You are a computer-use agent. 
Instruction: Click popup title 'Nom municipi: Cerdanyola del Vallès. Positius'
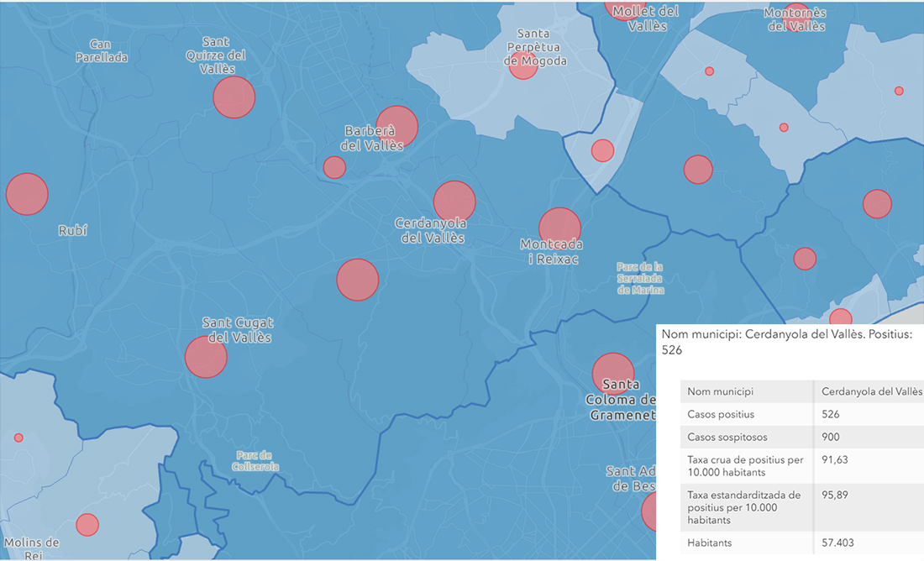[787, 342]
